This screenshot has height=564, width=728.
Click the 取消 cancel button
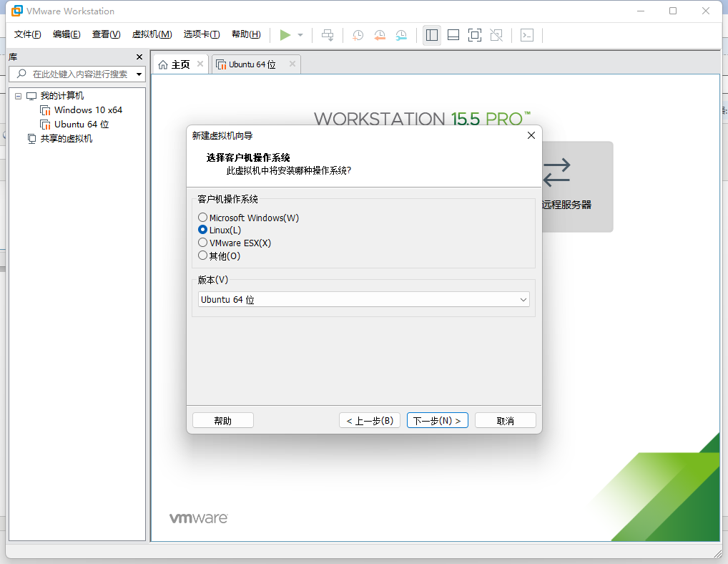coord(505,420)
